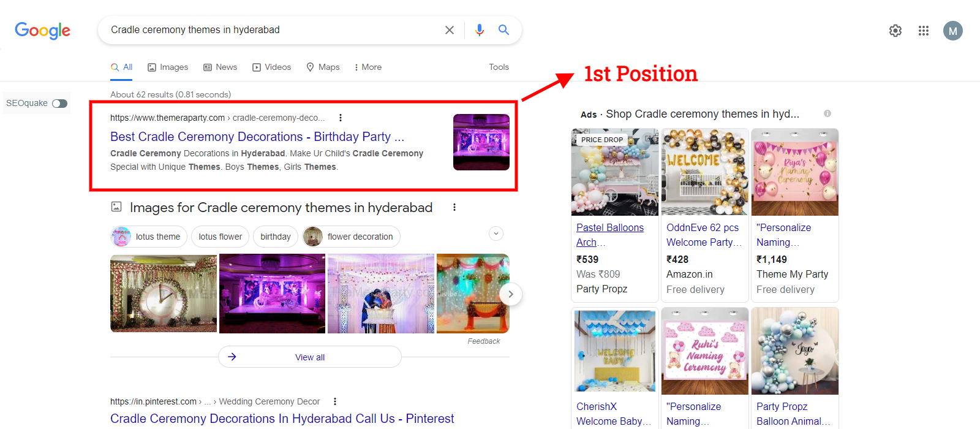Open the balloon arch round backdrop image
Screen dimensions: 980x429
[795, 351]
